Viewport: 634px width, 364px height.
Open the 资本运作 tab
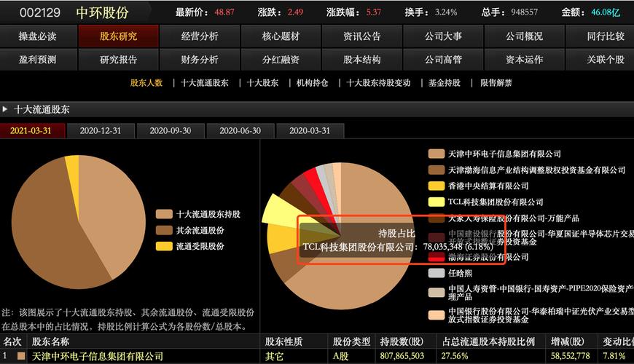point(525,60)
